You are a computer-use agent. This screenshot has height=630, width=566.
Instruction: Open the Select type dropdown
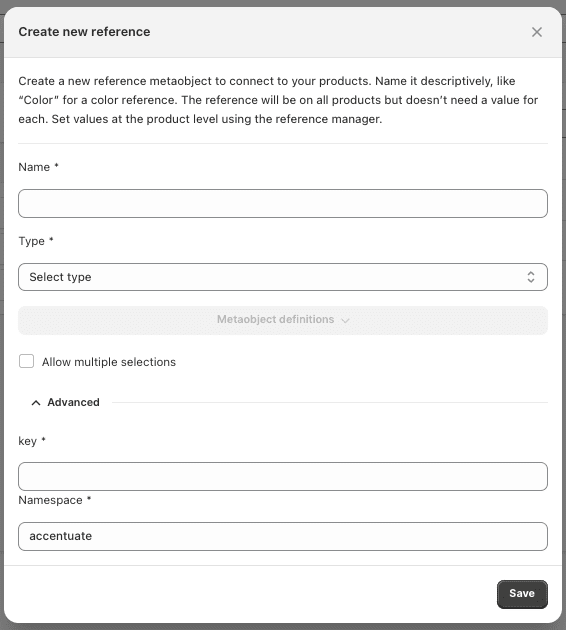pyautogui.click(x=283, y=277)
